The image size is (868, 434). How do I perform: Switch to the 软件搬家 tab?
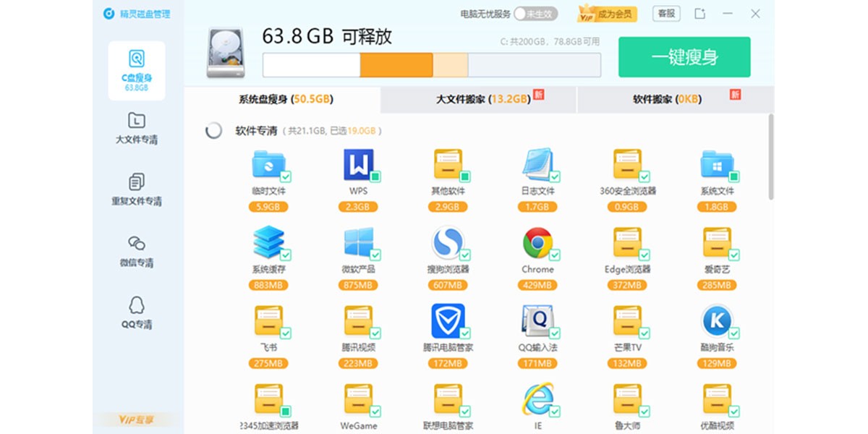coord(675,99)
